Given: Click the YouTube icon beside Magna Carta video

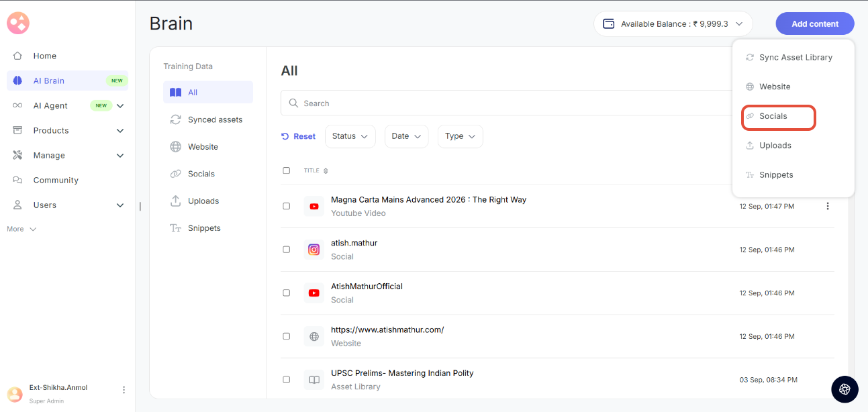Looking at the screenshot, I should (x=314, y=206).
